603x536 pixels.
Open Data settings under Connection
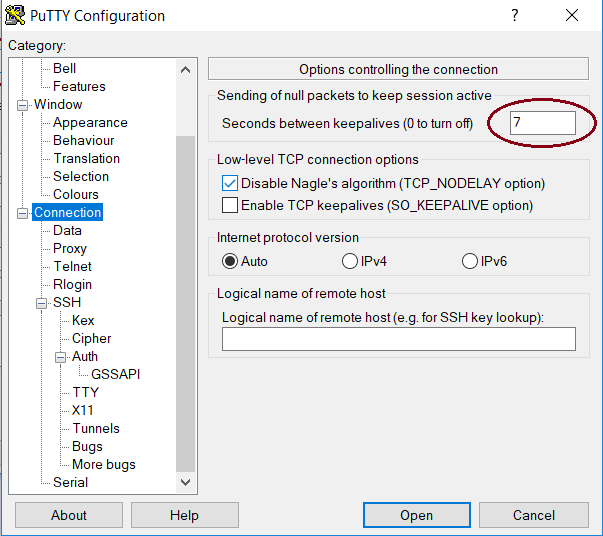(67, 231)
